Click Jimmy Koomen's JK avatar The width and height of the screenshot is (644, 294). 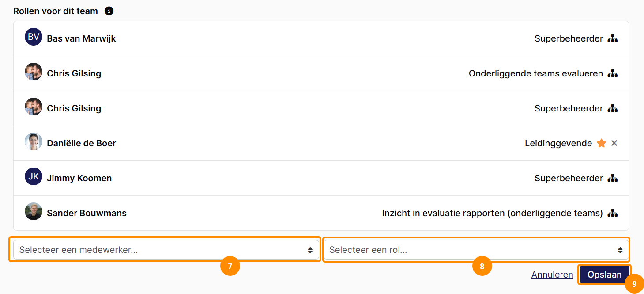[34, 176]
